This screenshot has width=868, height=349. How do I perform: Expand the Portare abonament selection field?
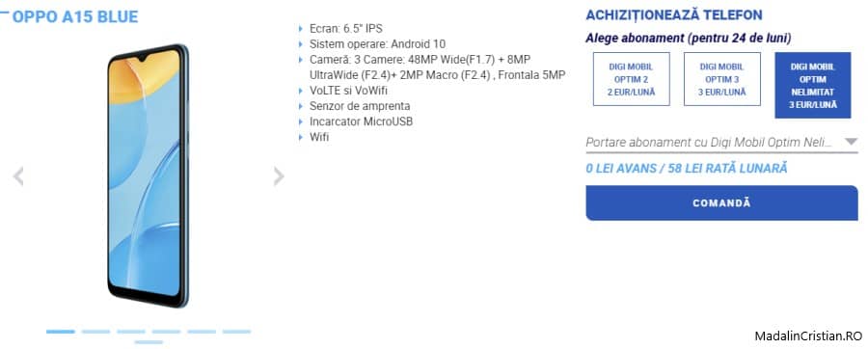[x=721, y=143]
